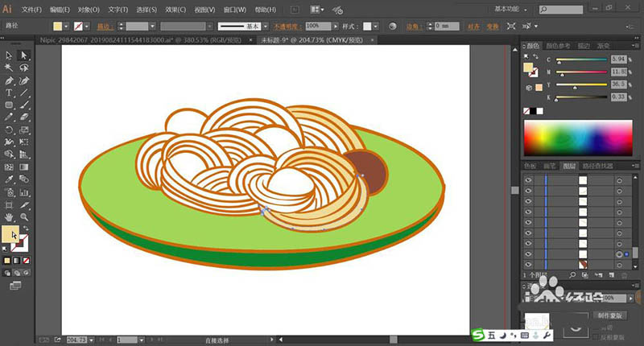Viewport: 644px width, 346px height.
Task: Select the Hand tool
Action: (x=9, y=217)
